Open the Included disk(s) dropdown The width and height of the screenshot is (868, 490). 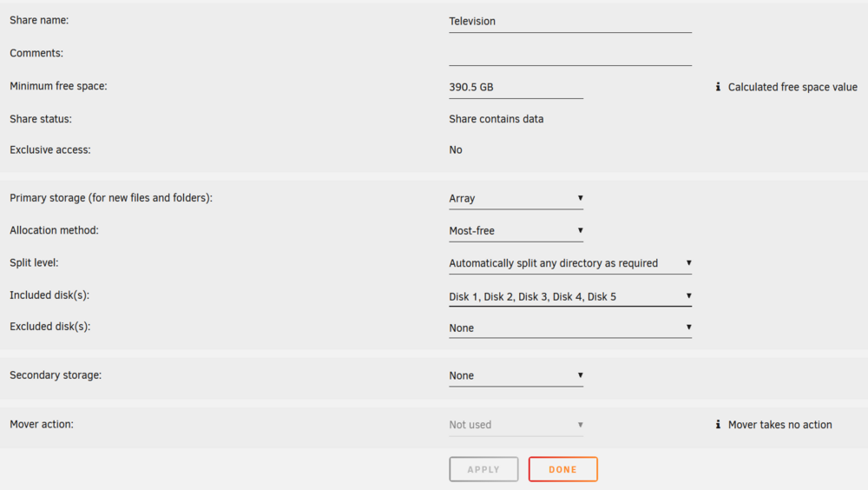[x=570, y=296]
